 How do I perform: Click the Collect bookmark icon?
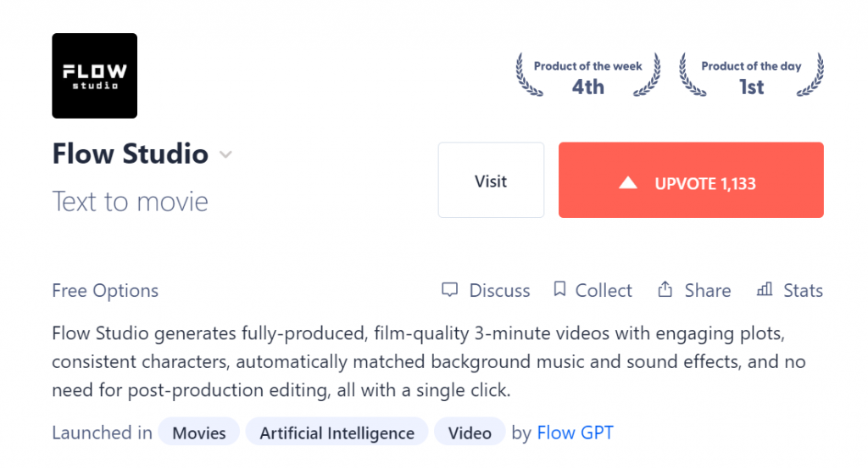click(559, 289)
